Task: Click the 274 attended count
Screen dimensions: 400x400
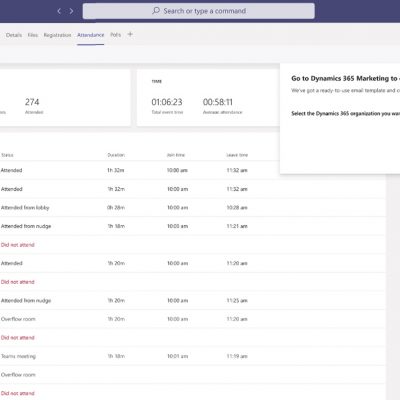Action: tap(32, 102)
